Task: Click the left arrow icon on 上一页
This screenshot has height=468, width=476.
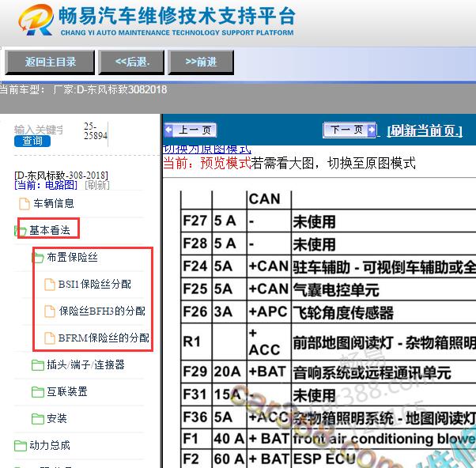Action: 168,130
